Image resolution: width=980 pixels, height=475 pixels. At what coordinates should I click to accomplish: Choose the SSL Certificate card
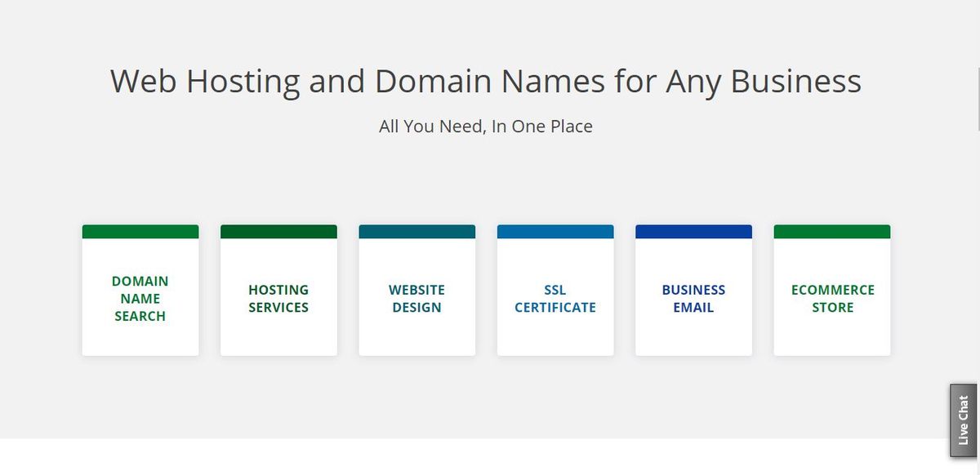(555, 291)
